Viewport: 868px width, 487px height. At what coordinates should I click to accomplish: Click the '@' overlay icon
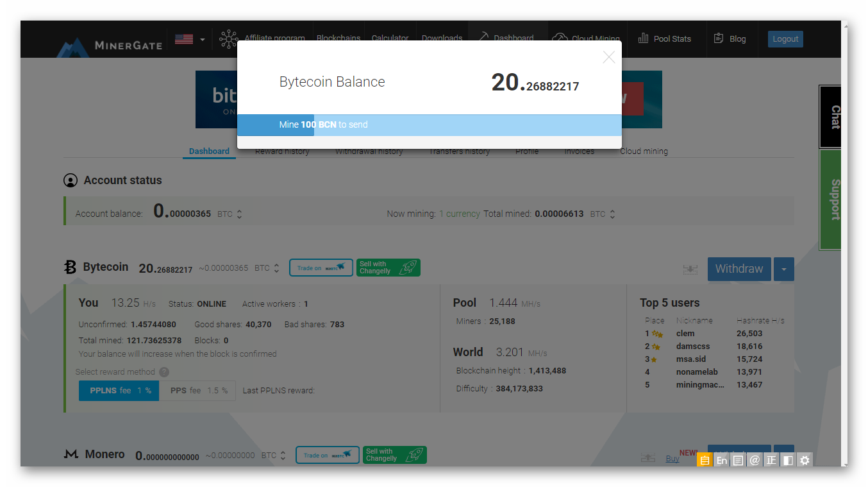755,460
